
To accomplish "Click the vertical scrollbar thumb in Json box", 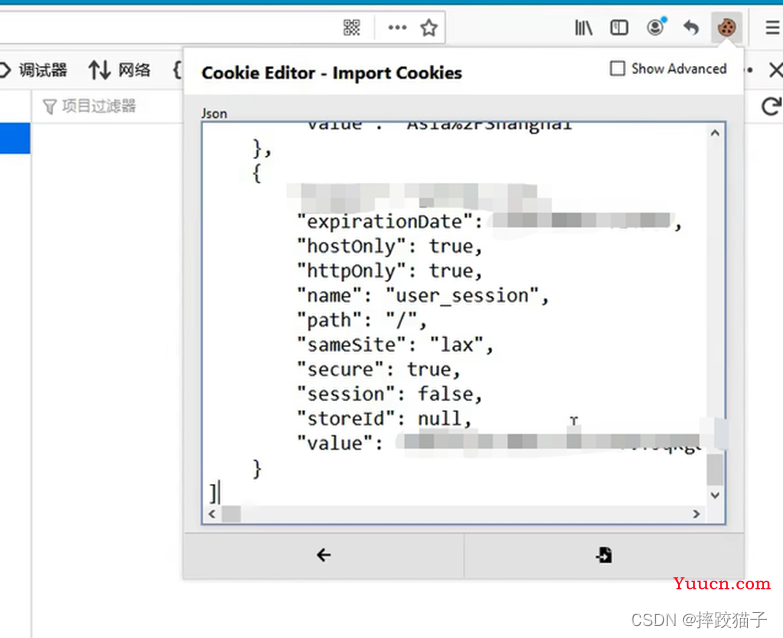I will (715, 468).
